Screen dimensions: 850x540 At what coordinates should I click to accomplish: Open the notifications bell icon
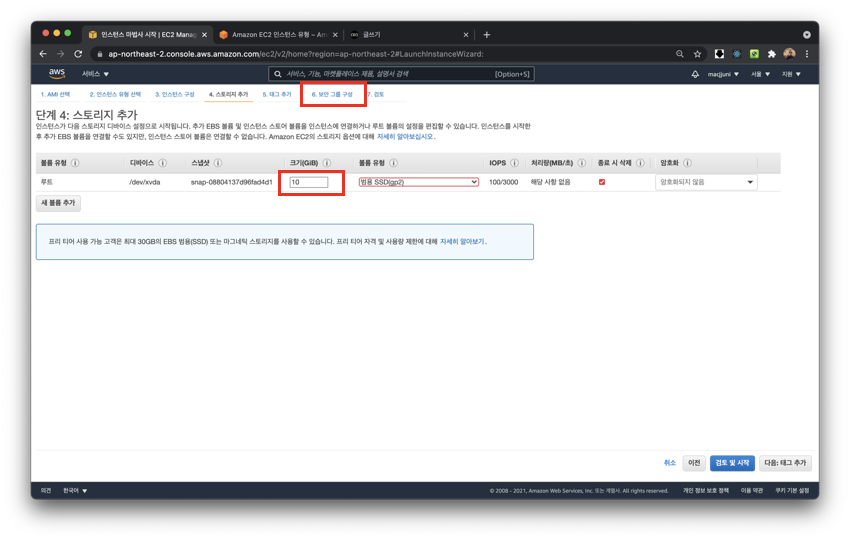click(x=695, y=74)
